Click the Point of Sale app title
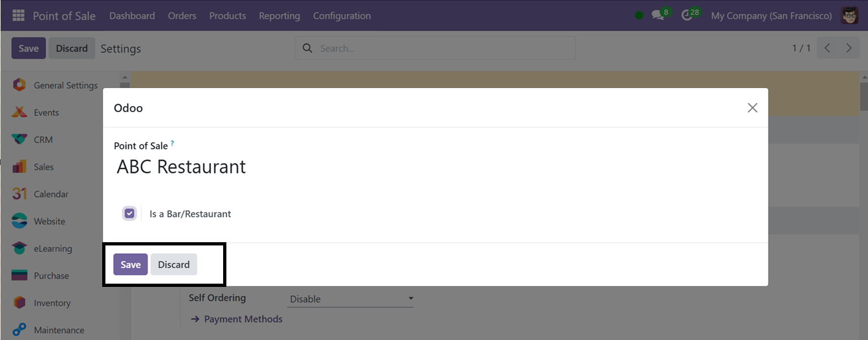The width and height of the screenshot is (868, 340). click(x=64, y=16)
